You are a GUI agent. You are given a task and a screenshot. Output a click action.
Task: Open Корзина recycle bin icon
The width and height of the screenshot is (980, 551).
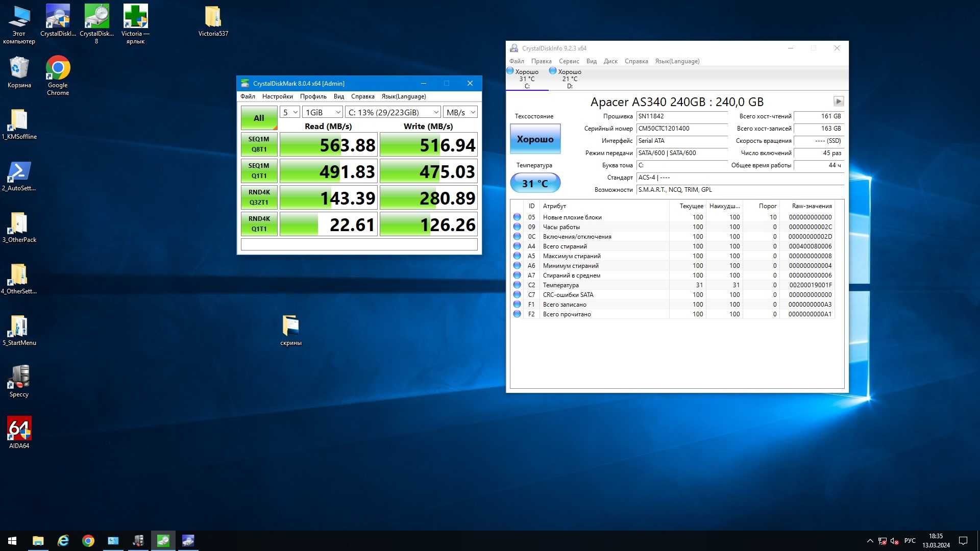pyautogui.click(x=19, y=72)
